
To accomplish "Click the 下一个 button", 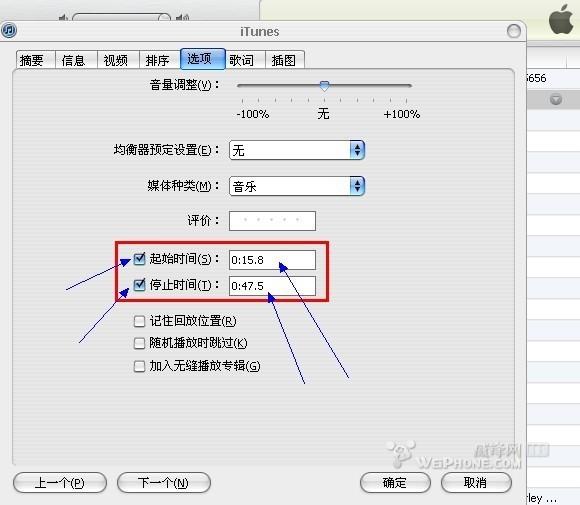I will 164,483.
